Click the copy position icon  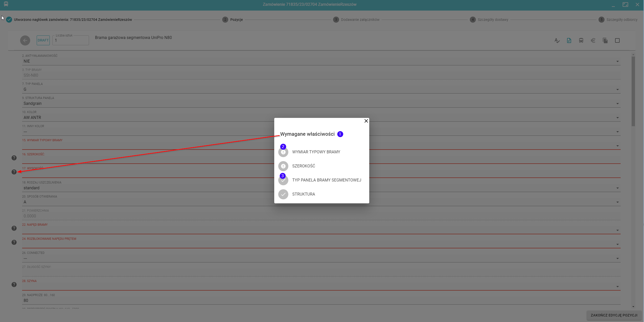click(x=605, y=40)
